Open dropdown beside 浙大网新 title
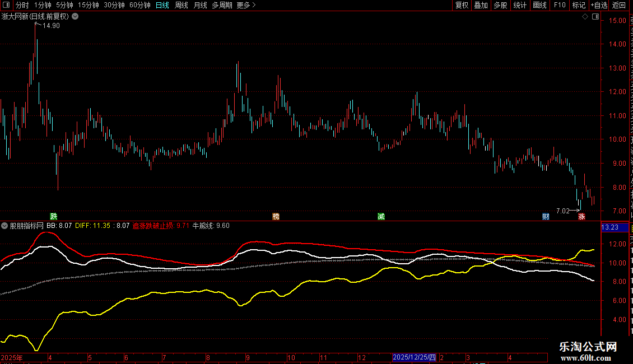The height and width of the screenshot is (364, 633). click(x=75, y=17)
